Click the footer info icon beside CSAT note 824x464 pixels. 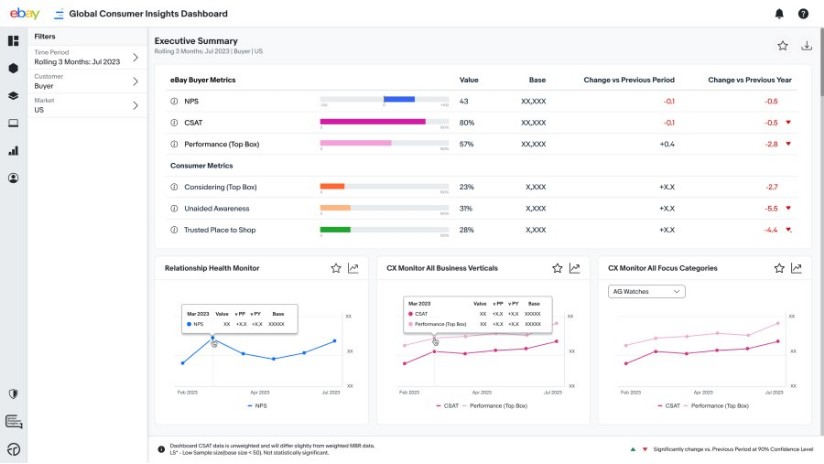(161, 449)
